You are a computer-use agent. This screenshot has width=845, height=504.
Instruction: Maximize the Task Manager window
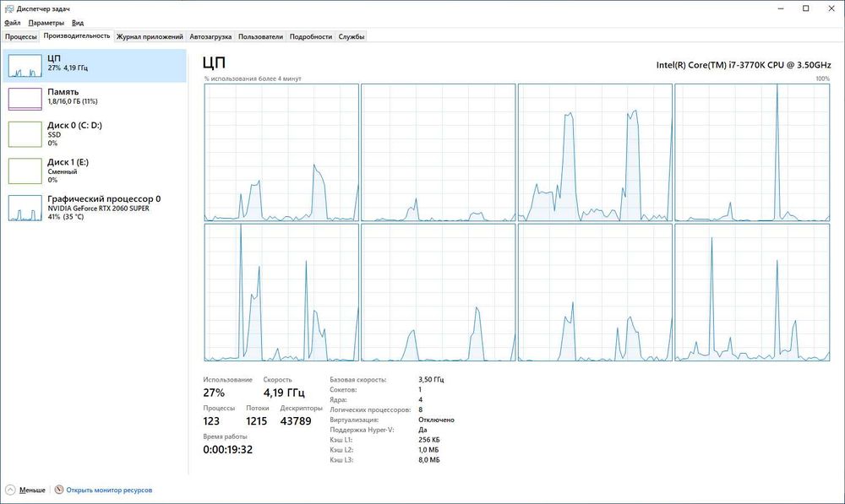pyautogui.click(x=806, y=8)
